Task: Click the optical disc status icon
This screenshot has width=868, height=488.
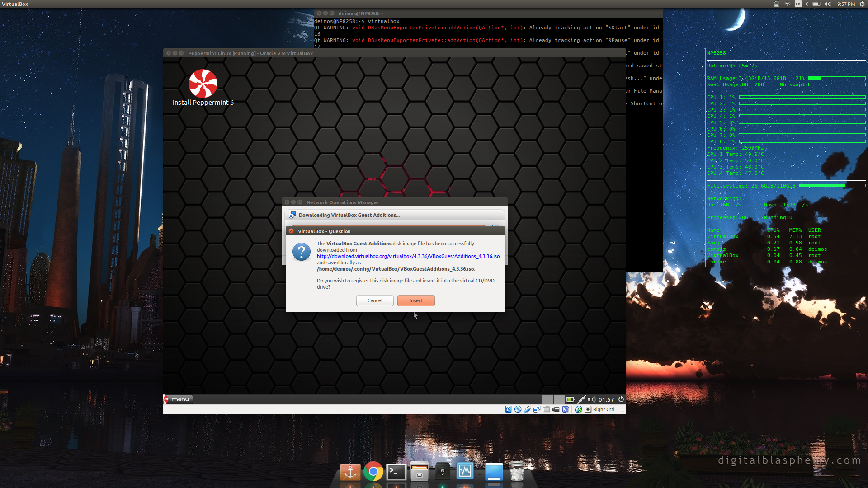Action: (x=518, y=409)
